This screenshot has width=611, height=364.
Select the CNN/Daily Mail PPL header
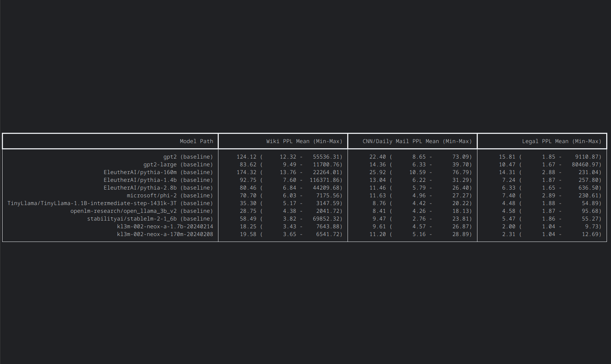tap(417, 141)
